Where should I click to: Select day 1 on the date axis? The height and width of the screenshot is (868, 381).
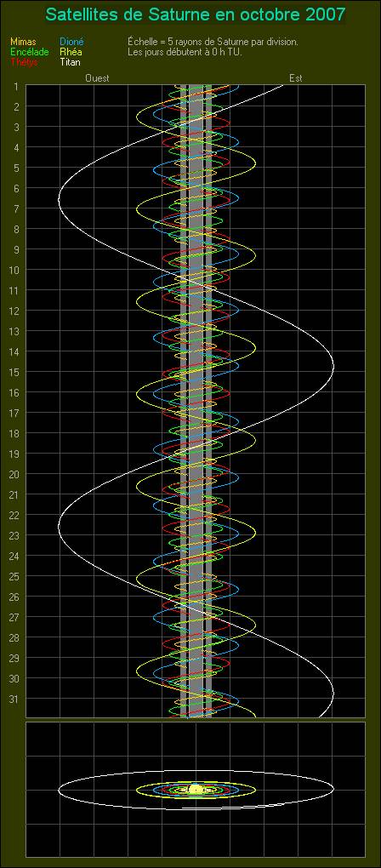coord(16,86)
